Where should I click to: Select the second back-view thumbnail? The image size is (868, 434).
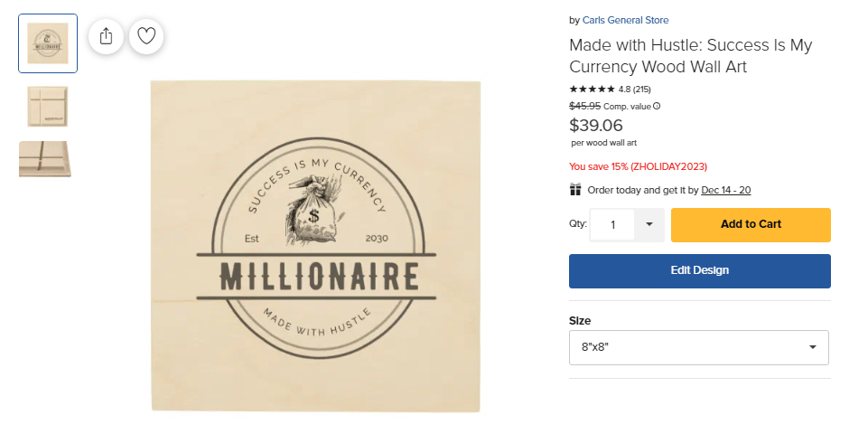pos(48,106)
